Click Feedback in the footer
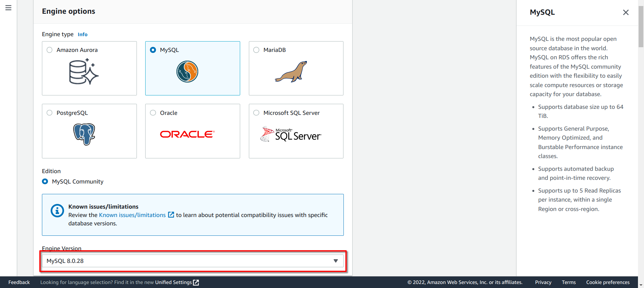Viewport: 644px width, 288px height. 19,282
